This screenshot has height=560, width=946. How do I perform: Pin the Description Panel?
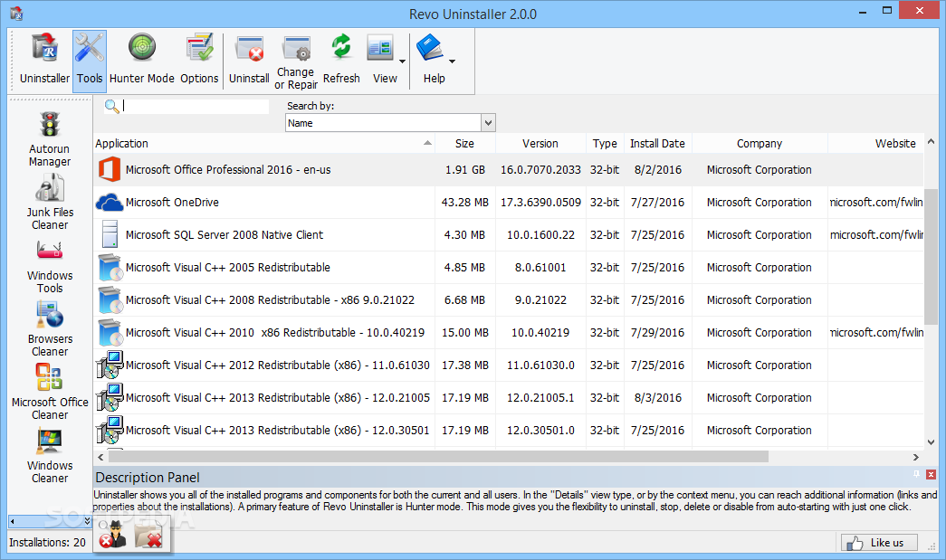(916, 474)
